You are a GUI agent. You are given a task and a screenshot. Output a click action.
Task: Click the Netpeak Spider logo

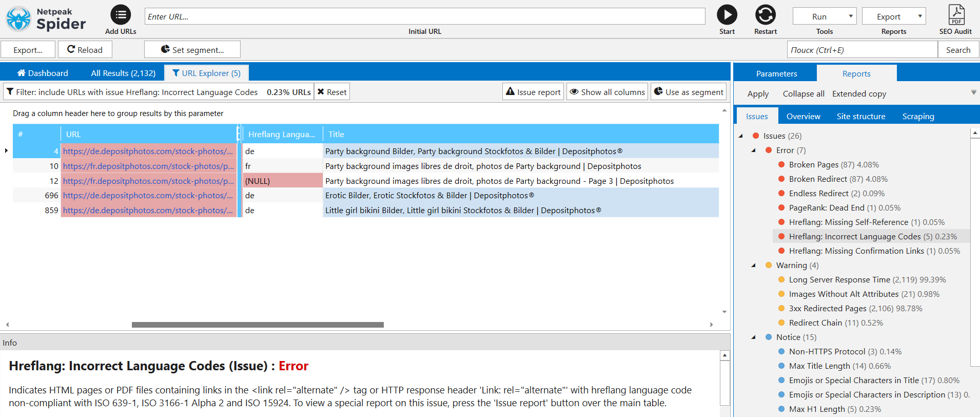[46, 19]
